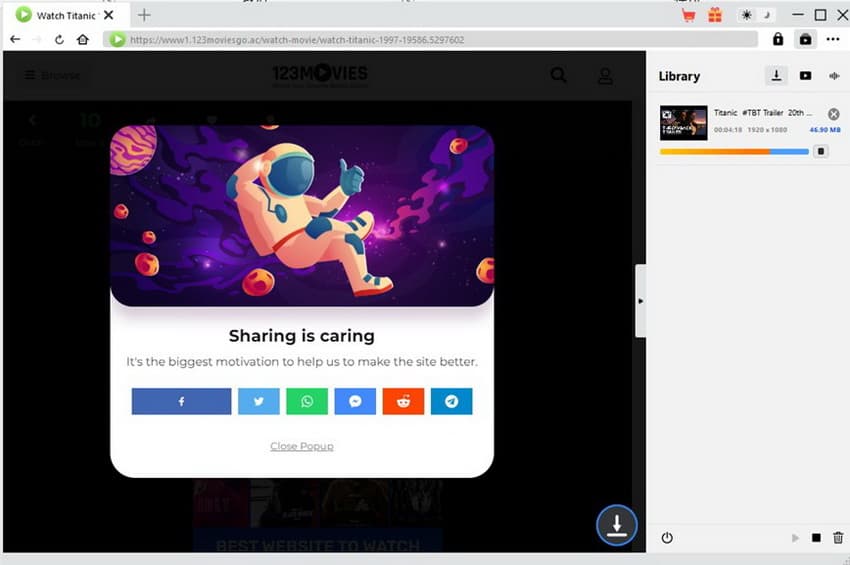Open the Titanic trailer thumbnail
The width and height of the screenshot is (850, 565).
tap(684, 123)
